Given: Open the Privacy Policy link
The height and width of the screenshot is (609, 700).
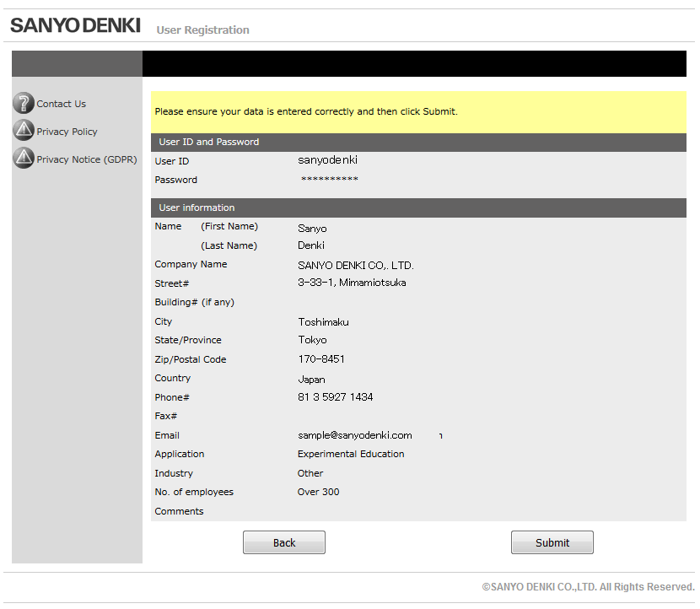Looking at the screenshot, I should tap(67, 132).
